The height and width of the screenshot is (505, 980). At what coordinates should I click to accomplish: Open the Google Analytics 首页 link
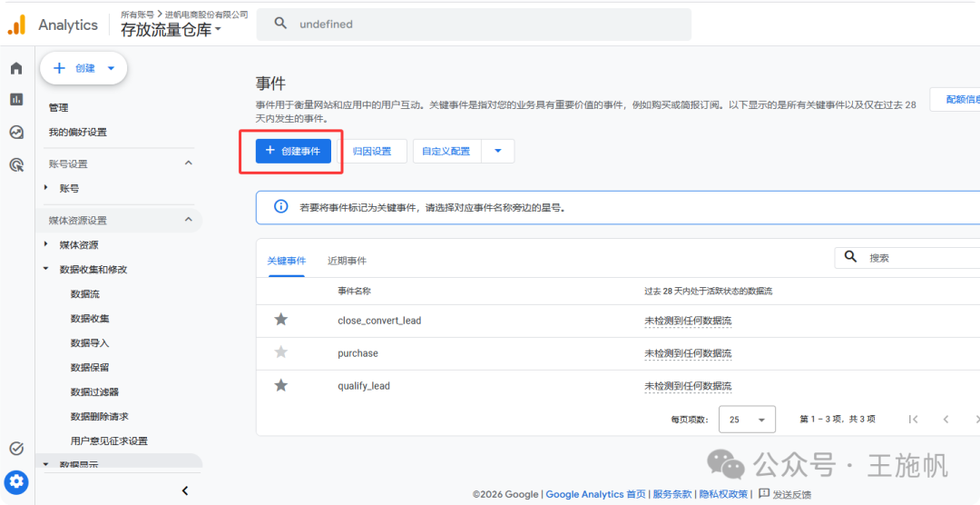pos(595,494)
